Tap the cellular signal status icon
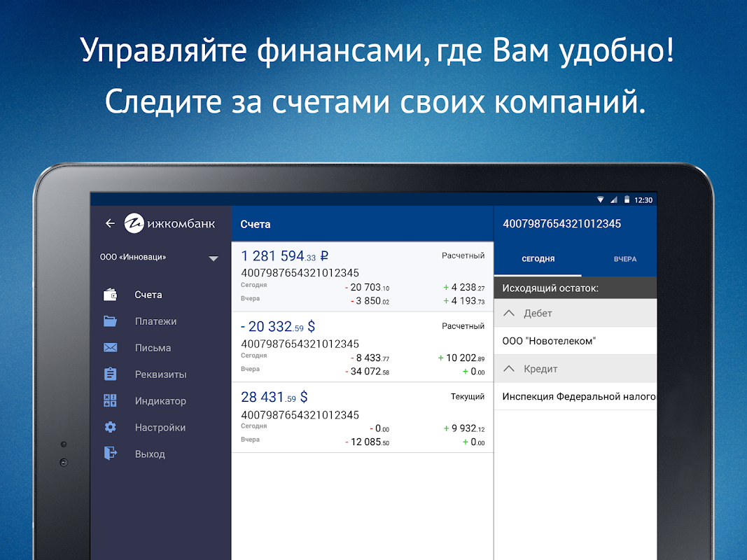This screenshot has width=747, height=560. [x=614, y=200]
